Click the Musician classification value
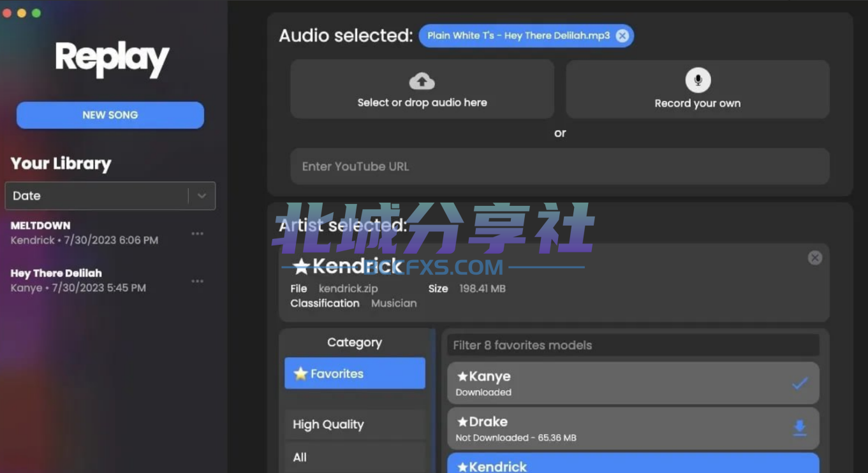 394,303
